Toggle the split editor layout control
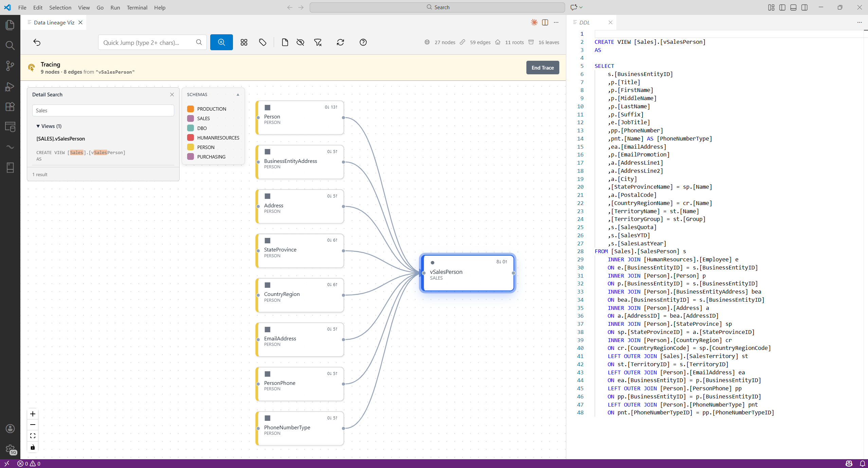868x468 pixels. tap(545, 22)
